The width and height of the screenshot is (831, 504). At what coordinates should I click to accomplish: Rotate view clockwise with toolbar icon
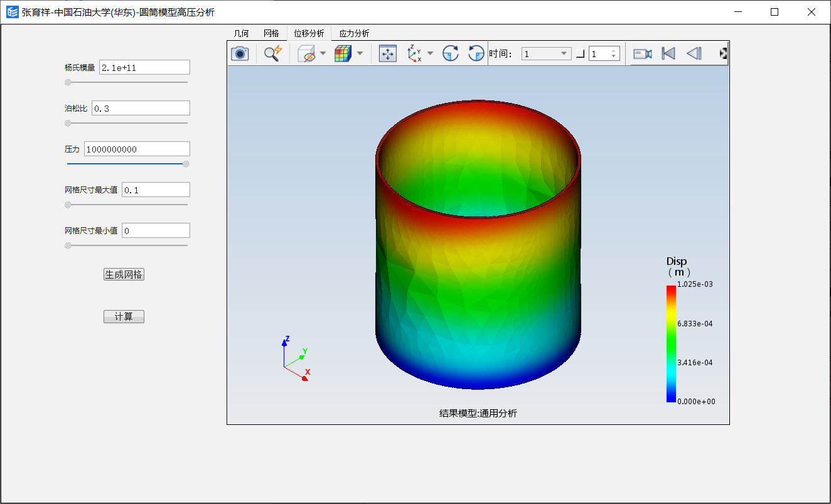[451, 54]
